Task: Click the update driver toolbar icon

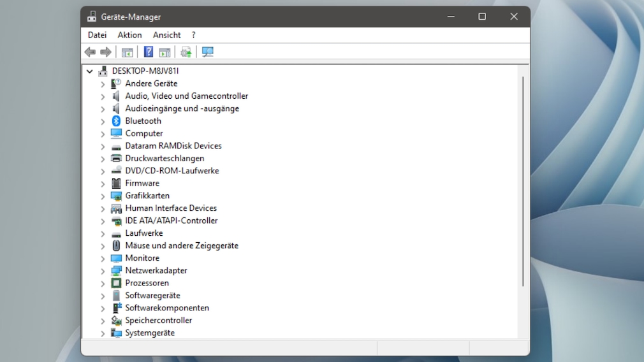Action: tap(186, 52)
